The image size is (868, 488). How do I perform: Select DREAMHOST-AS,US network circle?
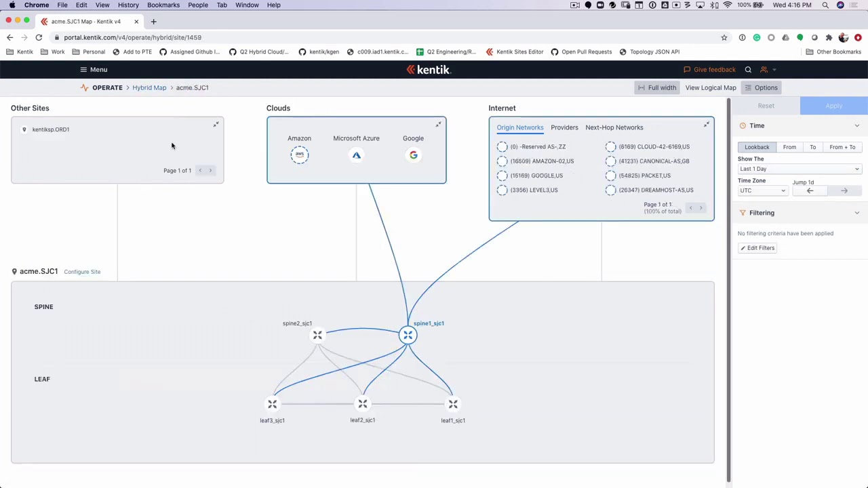click(x=610, y=190)
